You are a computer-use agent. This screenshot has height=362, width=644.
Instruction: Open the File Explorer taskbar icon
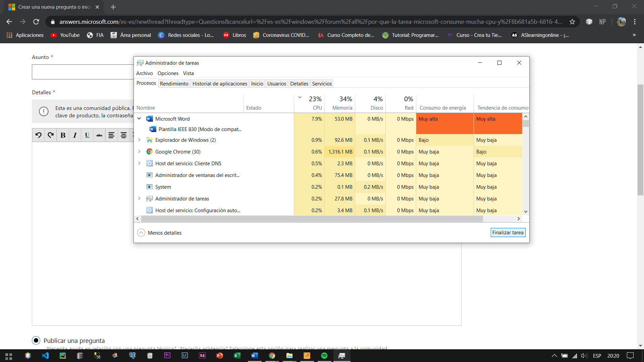coord(289,356)
